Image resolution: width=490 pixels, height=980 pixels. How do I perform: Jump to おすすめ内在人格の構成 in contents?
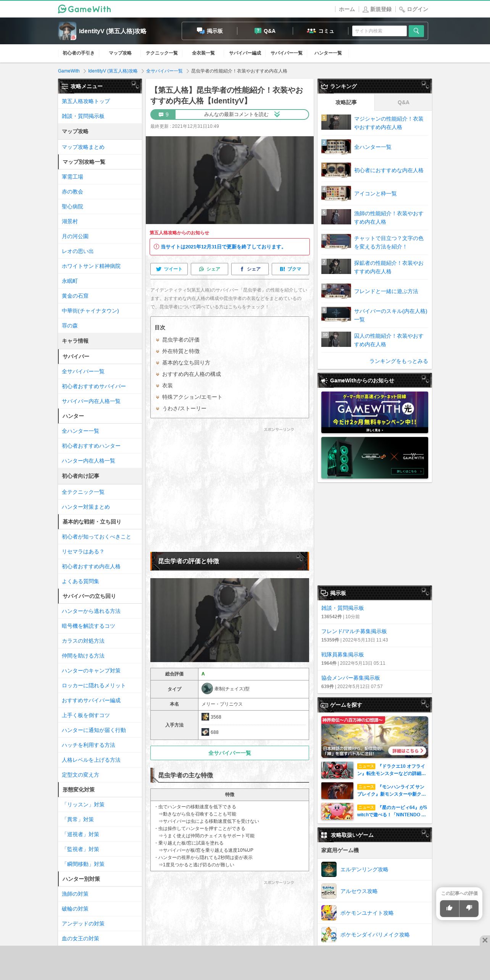tap(191, 374)
